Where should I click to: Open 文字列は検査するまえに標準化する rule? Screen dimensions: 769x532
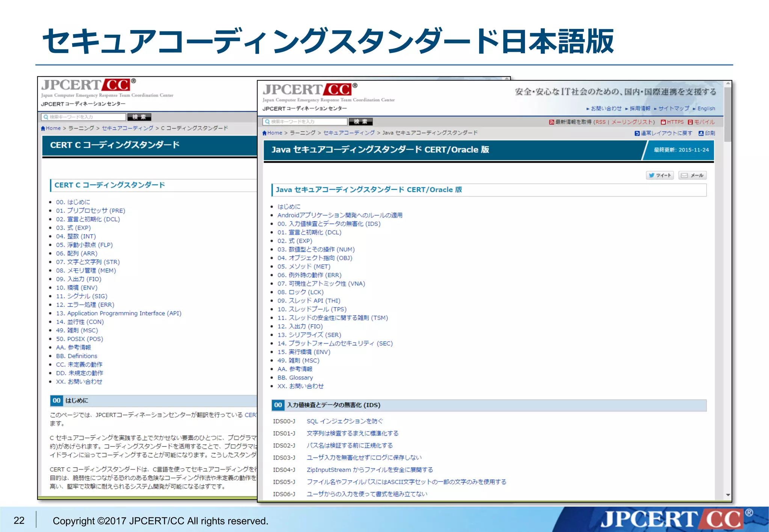[x=353, y=433]
